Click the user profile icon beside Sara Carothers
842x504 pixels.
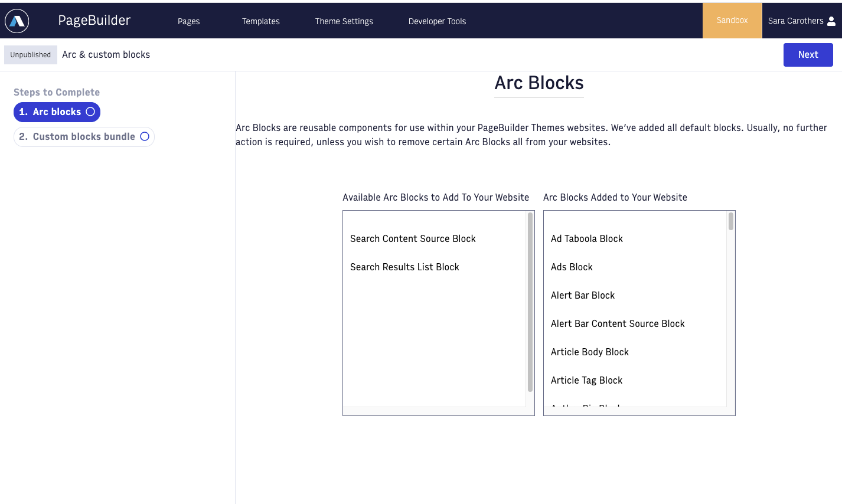831,21
